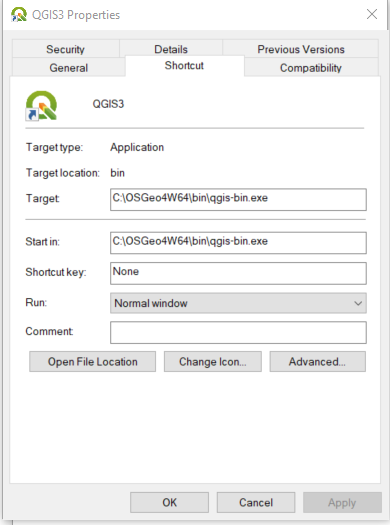Click the QGIS3 name text
Image resolution: width=390 pixels, height=525 pixels.
(x=108, y=104)
